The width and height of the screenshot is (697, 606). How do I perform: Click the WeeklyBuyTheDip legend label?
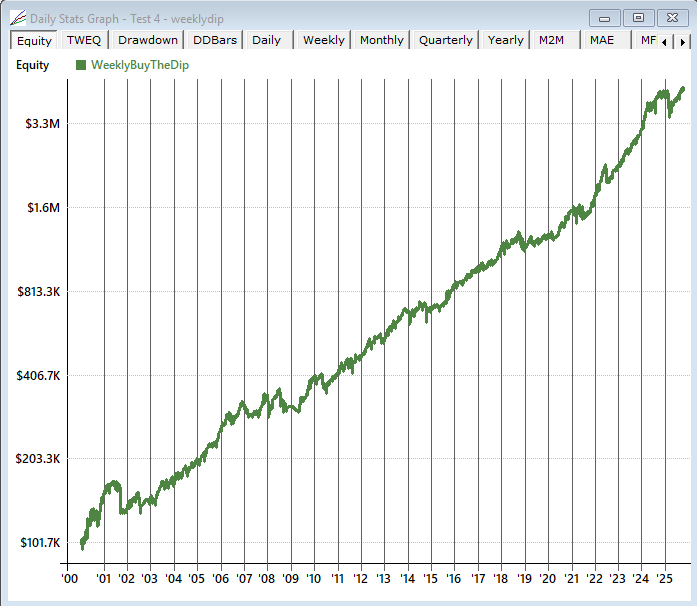pos(140,65)
